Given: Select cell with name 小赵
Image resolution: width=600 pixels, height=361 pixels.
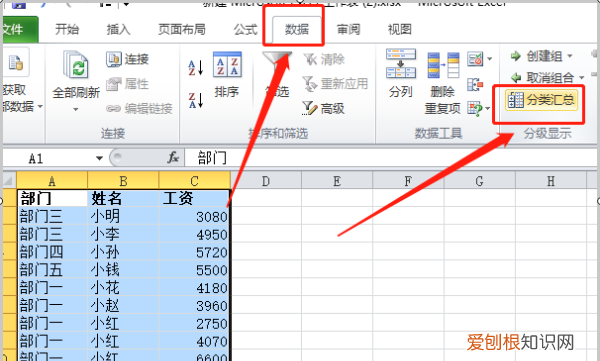Looking at the screenshot, I should pyautogui.click(x=123, y=305).
